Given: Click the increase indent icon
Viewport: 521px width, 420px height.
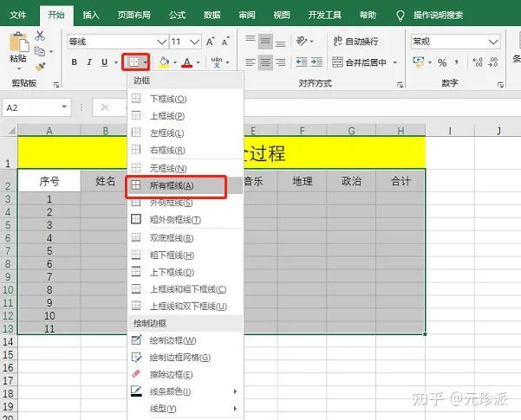Looking at the screenshot, I should coord(316,62).
